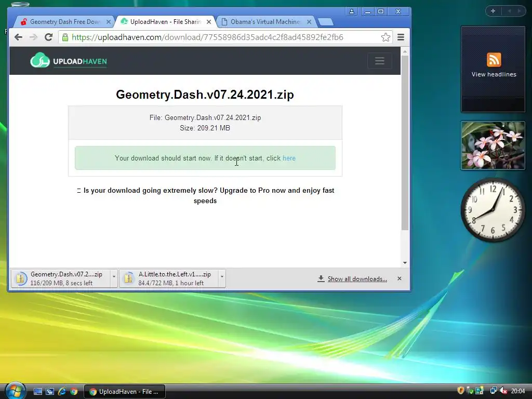
Task: Click Show Desktop in Quick Launch
Action: 38,392
